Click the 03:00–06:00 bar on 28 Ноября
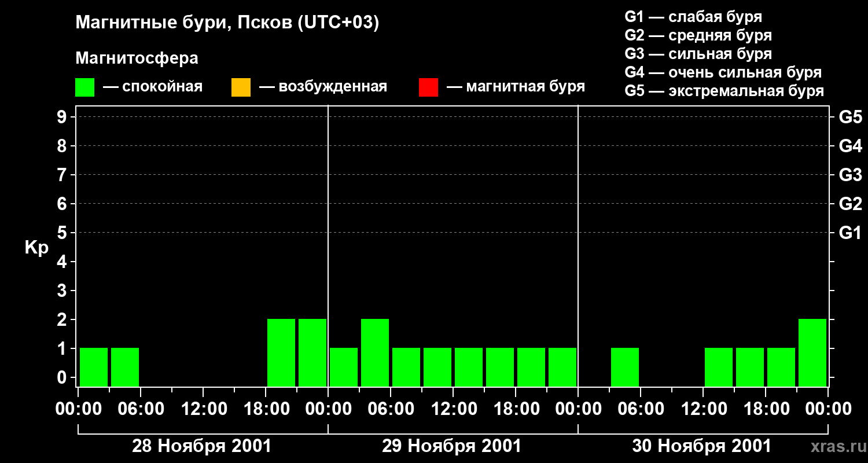868x463 pixels. click(125, 367)
